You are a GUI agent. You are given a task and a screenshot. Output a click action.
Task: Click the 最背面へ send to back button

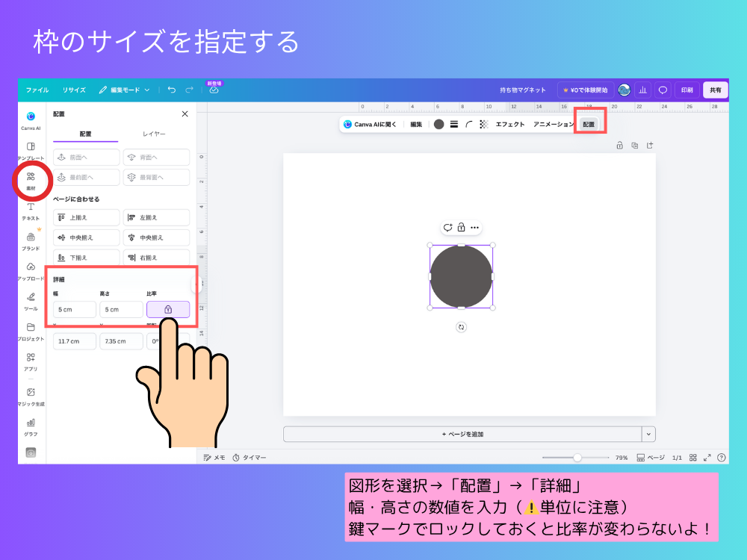click(x=156, y=177)
